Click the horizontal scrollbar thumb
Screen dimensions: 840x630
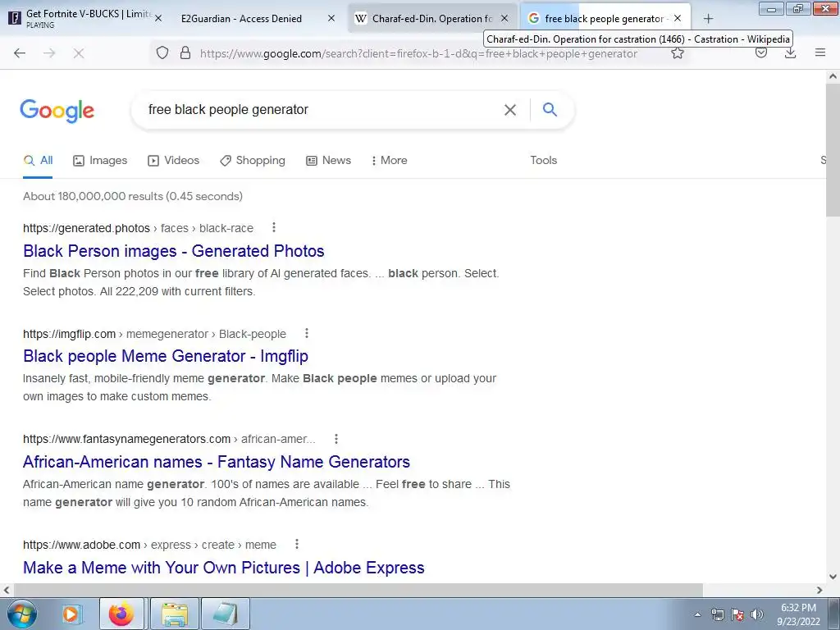(358, 590)
